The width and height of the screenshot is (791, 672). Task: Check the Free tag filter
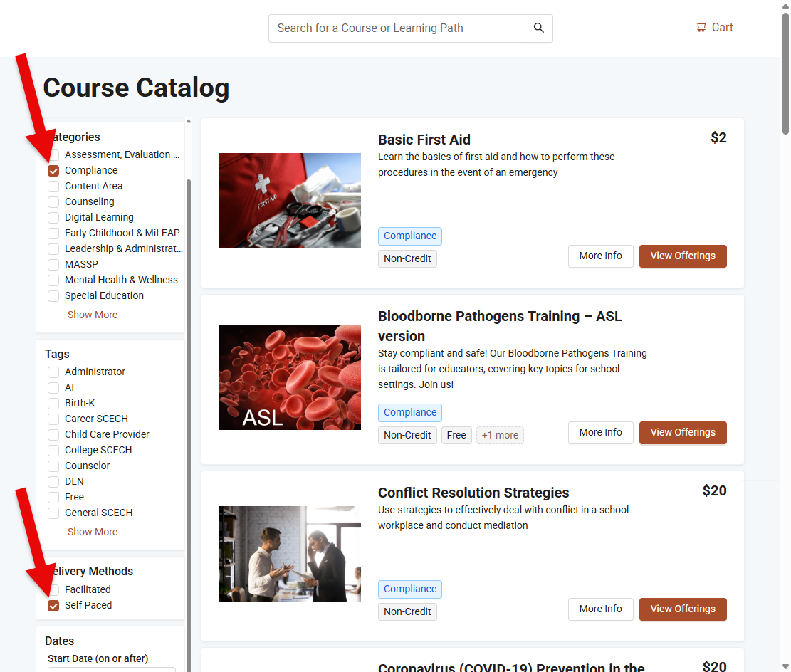coord(53,497)
